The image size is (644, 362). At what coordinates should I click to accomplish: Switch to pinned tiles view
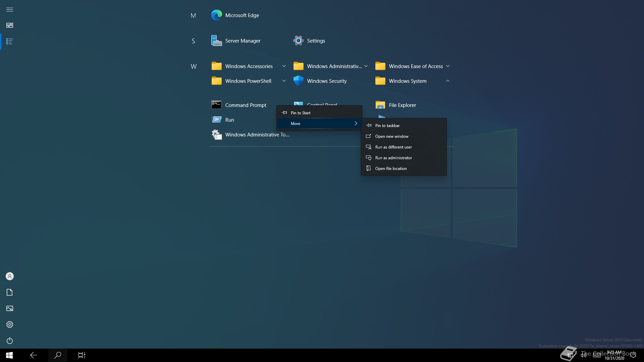10,25
